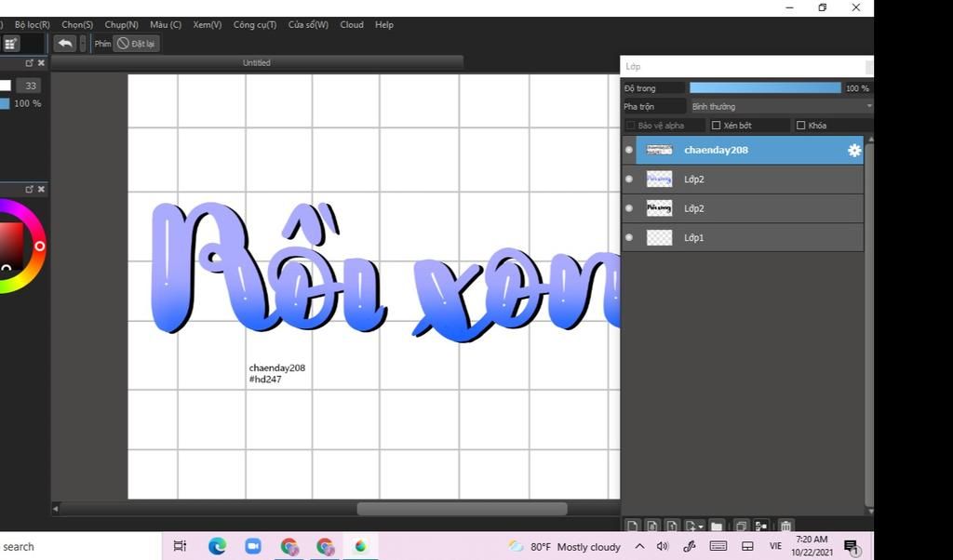Viewport: 953px width, 560px height.
Task: Select the Untitled document tab
Action: (257, 62)
